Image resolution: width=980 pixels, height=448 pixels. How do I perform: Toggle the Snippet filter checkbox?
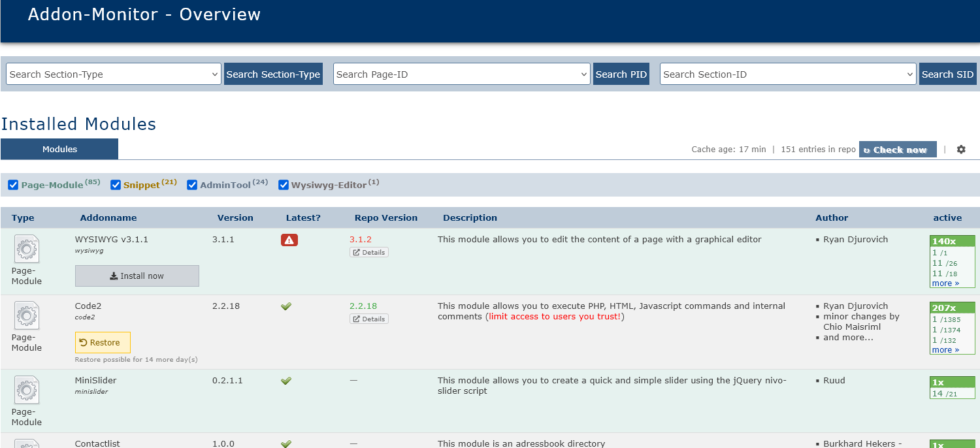point(116,185)
